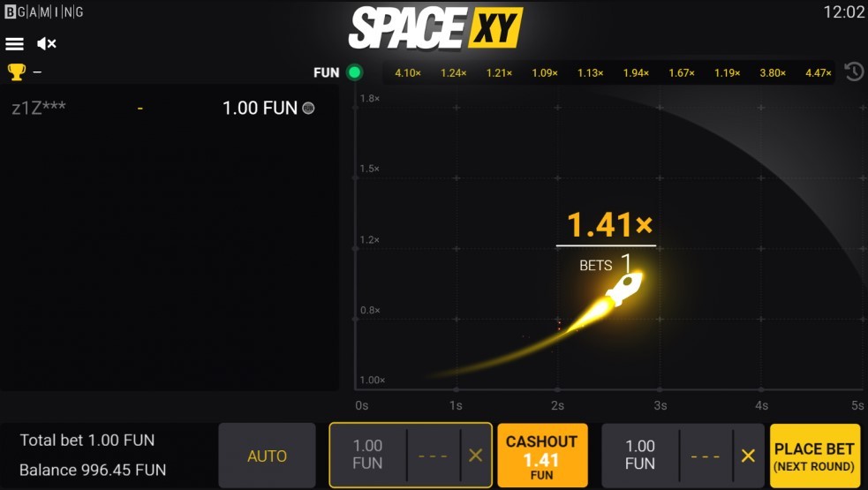Select the 1.09× past multiplier

pos(545,73)
